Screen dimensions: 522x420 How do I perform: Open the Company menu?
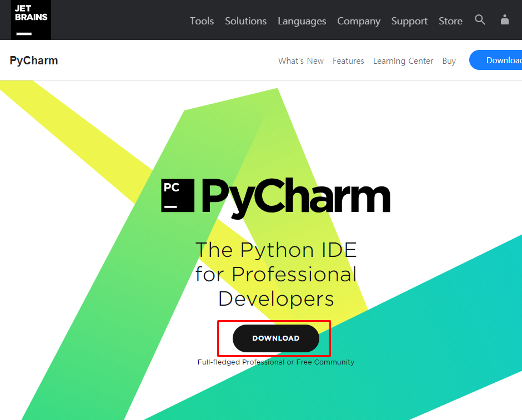[x=359, y=21]
